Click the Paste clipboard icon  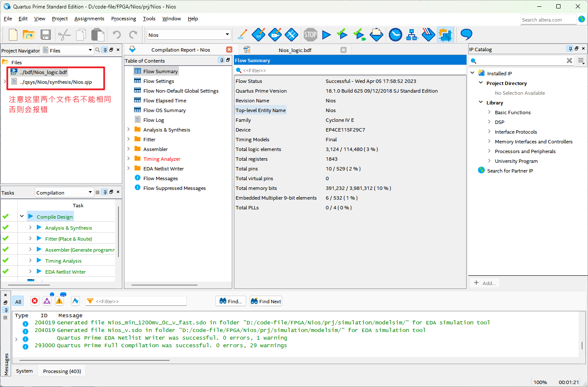pos(98,35)
